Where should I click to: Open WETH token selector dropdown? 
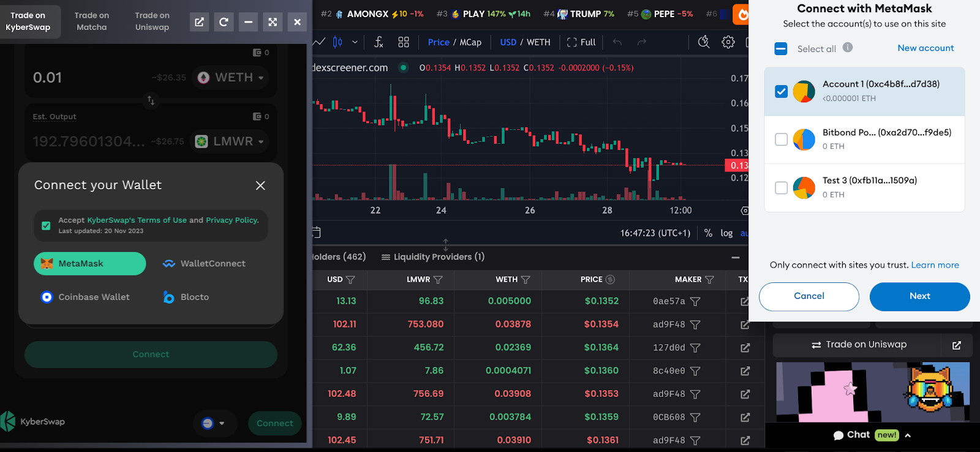pyautogui.click(x=230, y=78)
